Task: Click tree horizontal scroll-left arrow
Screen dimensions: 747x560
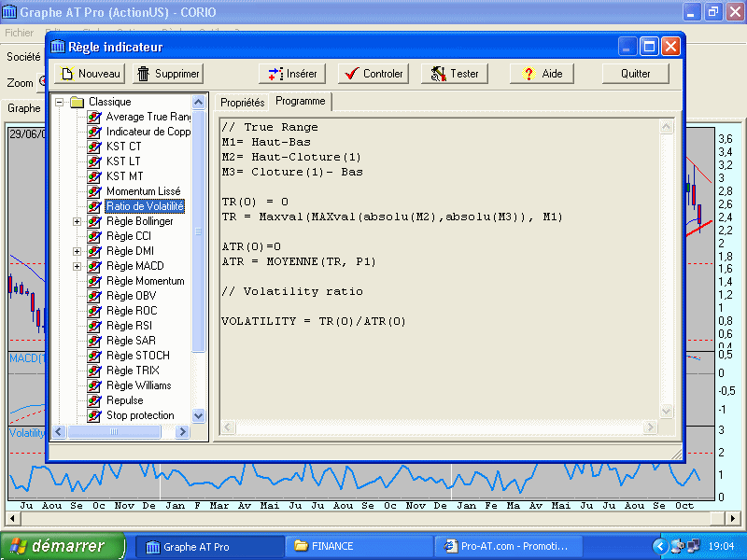Action: [x=59, y=432]
